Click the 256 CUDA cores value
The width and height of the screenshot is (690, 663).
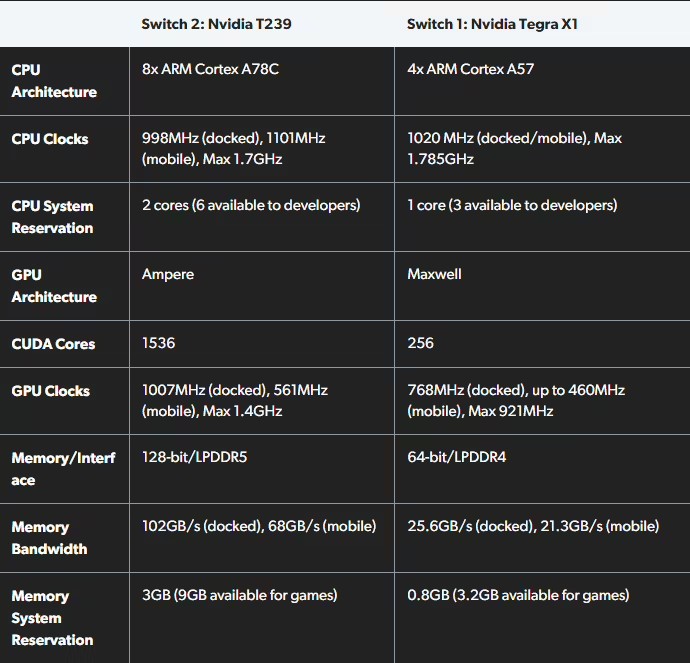click(420, 343)
